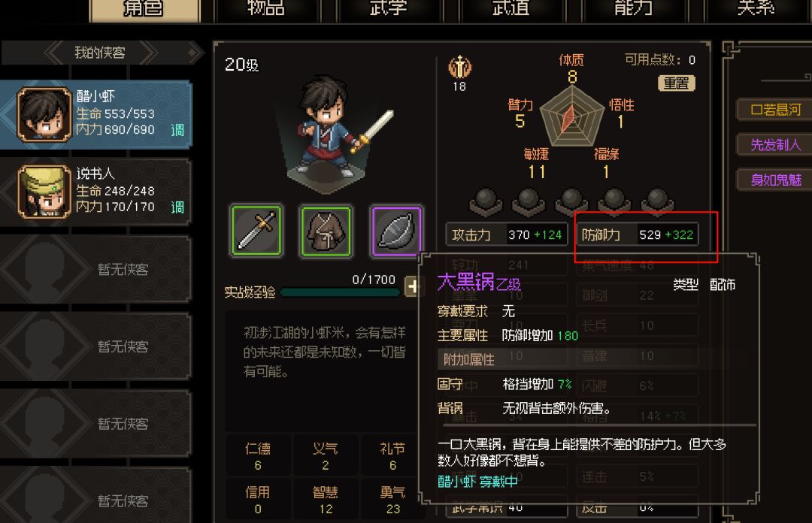Click the right arrow of 我的侠客

[x=147, y=53]
